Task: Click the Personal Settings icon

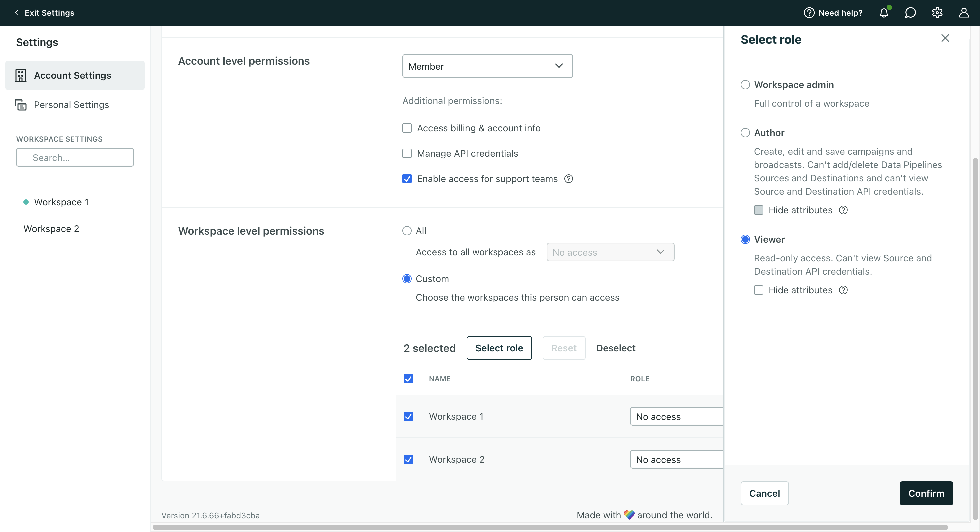Action: 21,105
